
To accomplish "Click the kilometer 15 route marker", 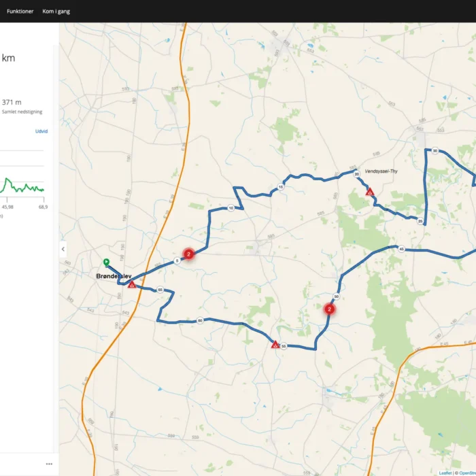I will point(281,187).
